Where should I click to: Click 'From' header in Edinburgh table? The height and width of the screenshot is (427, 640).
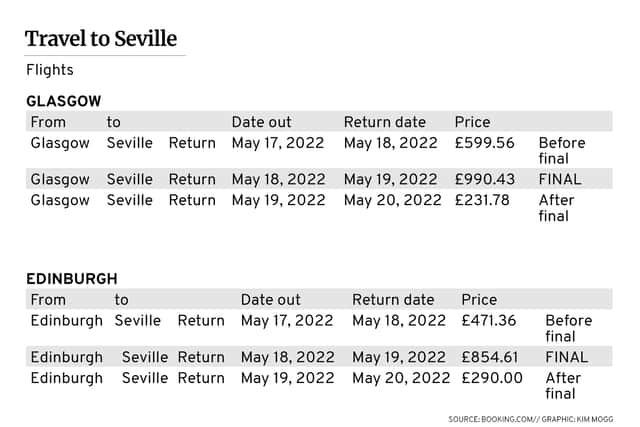click(48, 300)
